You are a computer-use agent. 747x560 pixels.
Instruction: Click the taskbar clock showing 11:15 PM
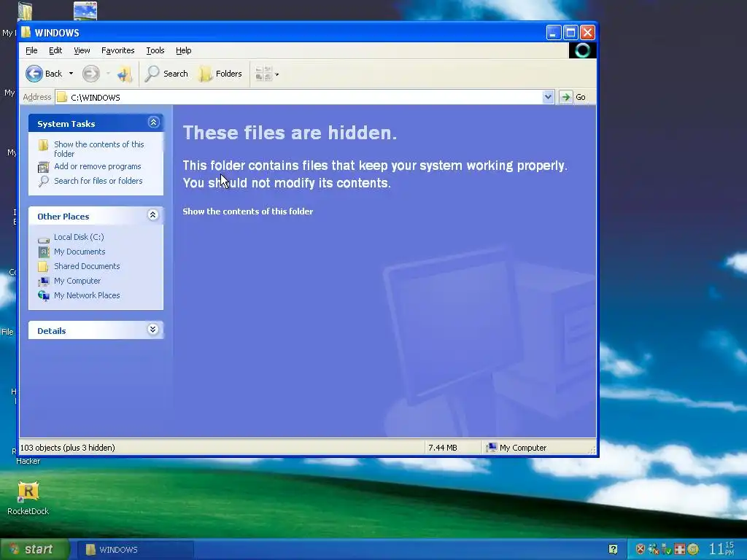coord(721,548)
